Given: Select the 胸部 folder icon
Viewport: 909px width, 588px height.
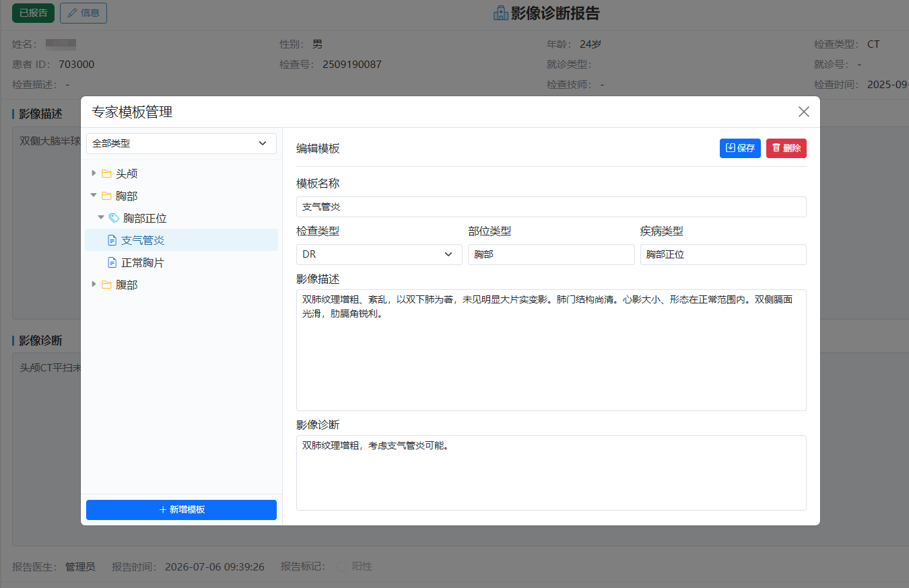Looking at the screenshot, I should 106,196.
